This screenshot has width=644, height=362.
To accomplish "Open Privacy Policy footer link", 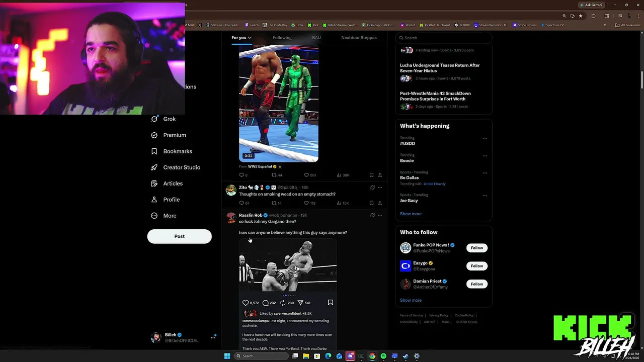I will (439, 315).
